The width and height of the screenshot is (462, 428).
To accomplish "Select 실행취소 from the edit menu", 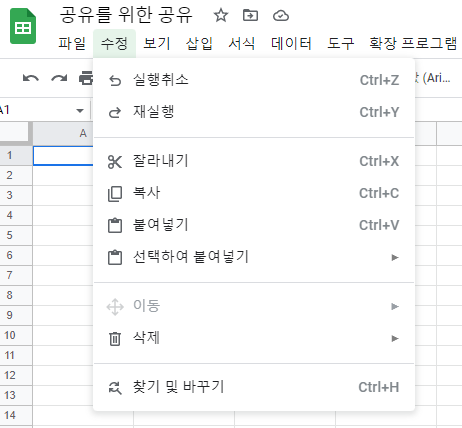I will [254, 80].
